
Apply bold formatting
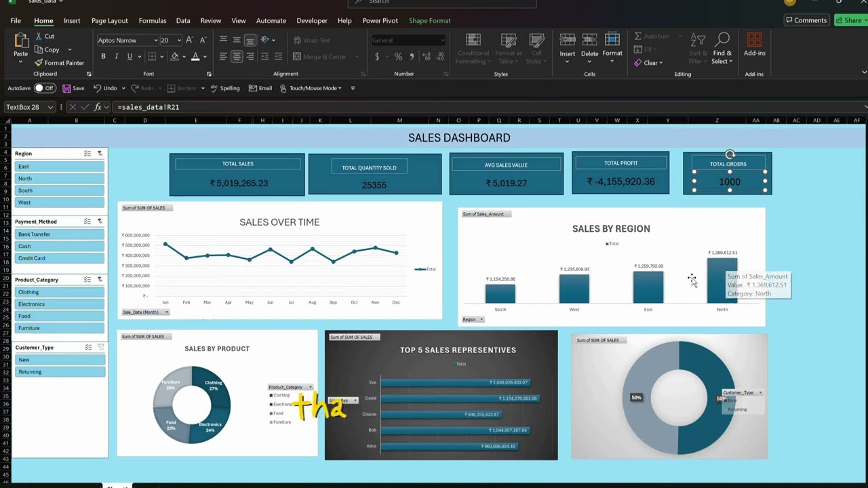103,56
